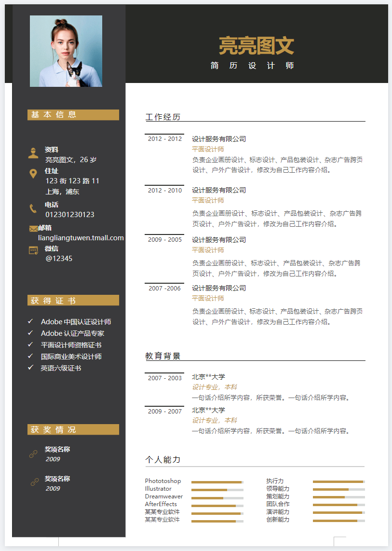
Task: Click the person icon beside 资料
Action: (x=33, y=153)
